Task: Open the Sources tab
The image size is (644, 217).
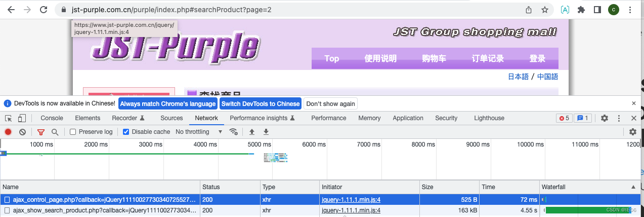Action: pyautogui.click(x=171, y=118)
